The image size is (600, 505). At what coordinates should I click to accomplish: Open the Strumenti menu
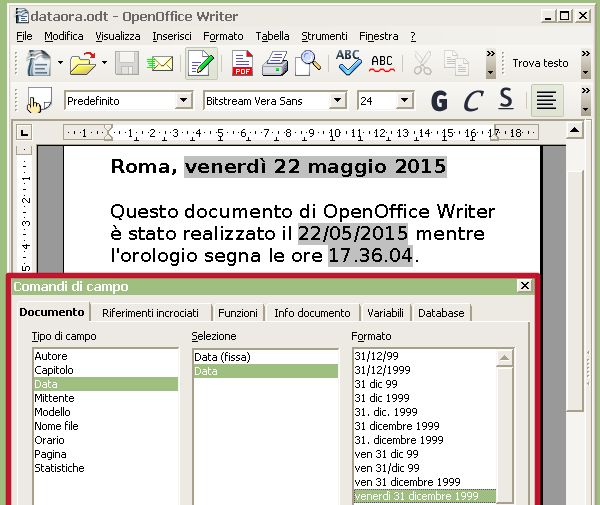(324, 36)
